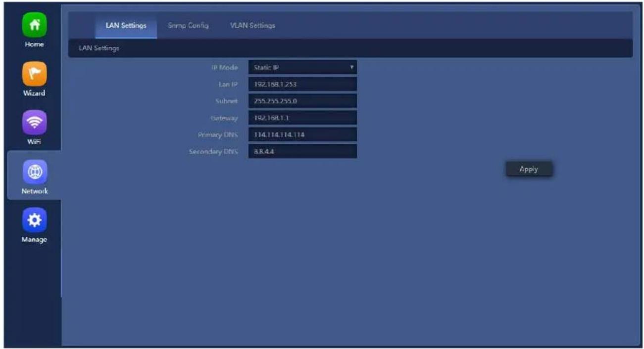Switch to the Snmp Config tab
644x349 pixels.
pos(188,26)
